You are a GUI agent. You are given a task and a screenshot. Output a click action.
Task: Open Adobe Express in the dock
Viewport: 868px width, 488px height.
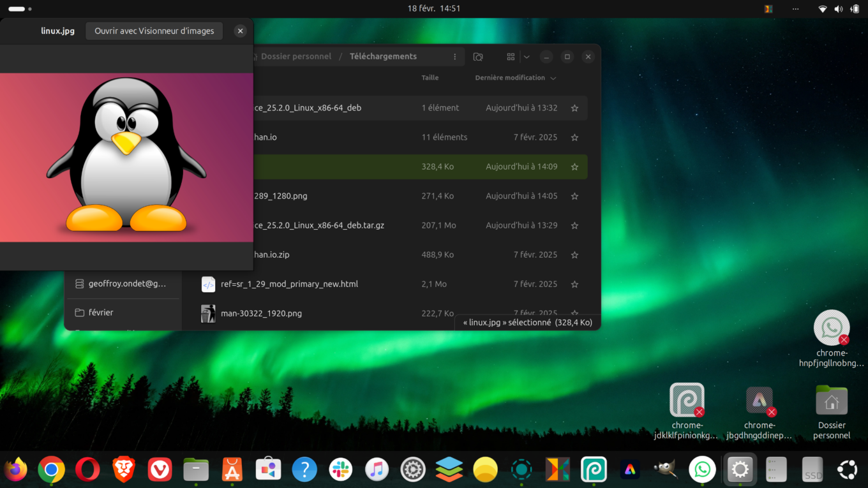click(x=630, y=470)
